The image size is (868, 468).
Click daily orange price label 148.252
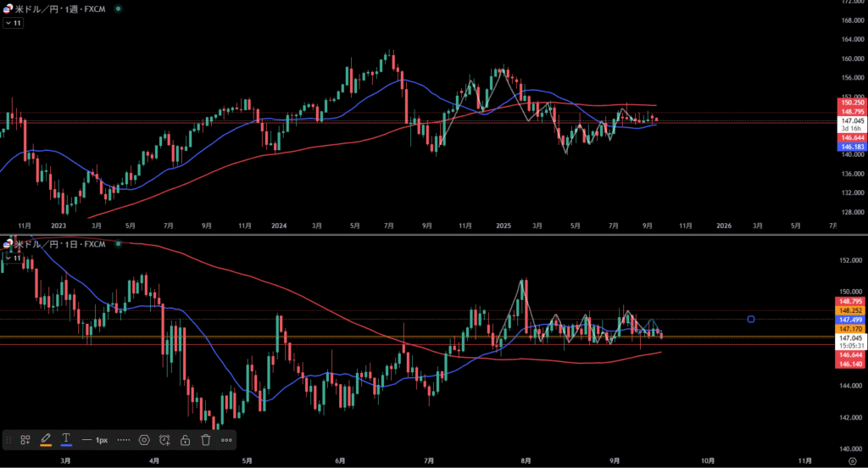tap(850, 310)
